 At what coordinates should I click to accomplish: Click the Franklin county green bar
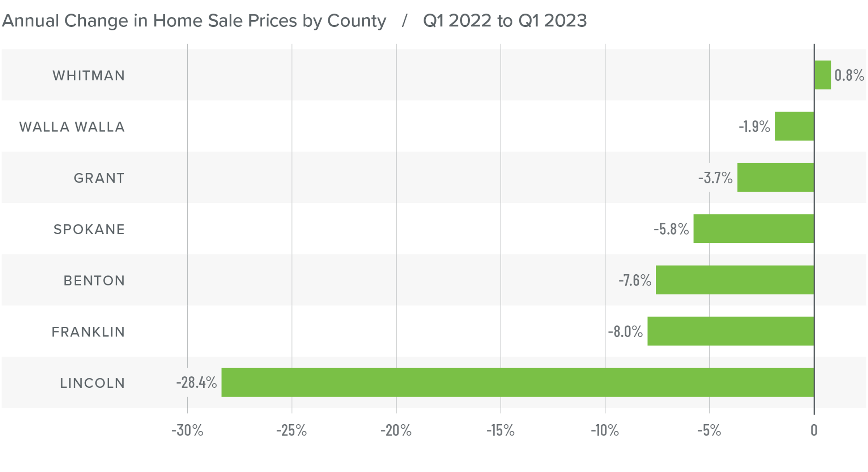click(731, 331)
